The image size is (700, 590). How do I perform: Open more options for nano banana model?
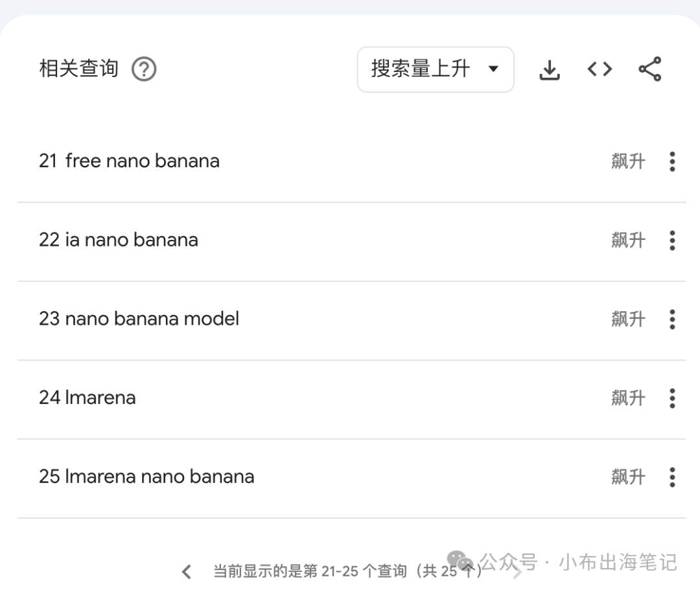[x=672, y=319]
